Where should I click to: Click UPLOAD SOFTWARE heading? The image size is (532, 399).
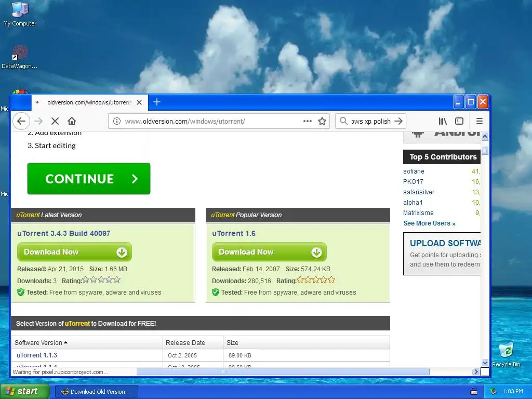(445, 243)
